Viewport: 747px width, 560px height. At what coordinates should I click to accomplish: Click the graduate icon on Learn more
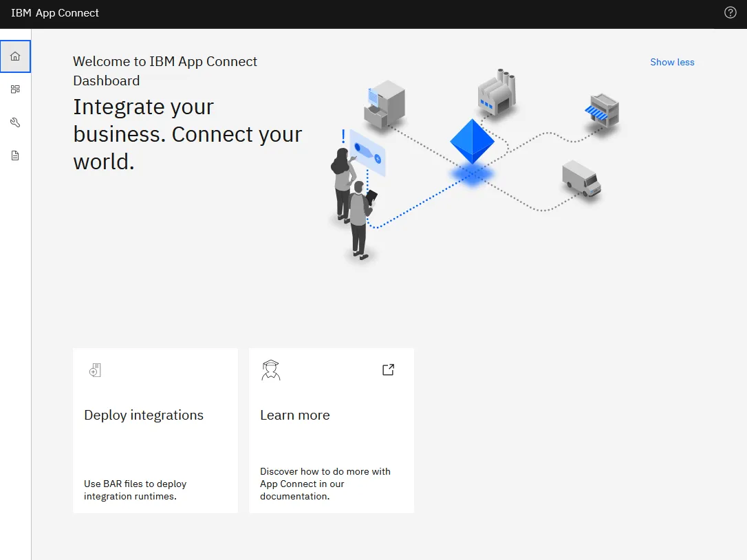click(x=270, y=370)
